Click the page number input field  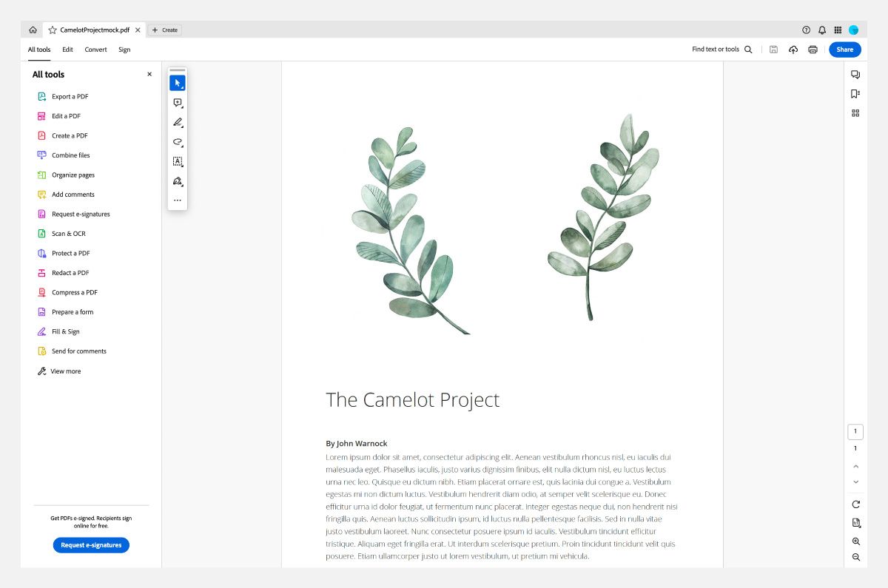[x=855, y=431]
